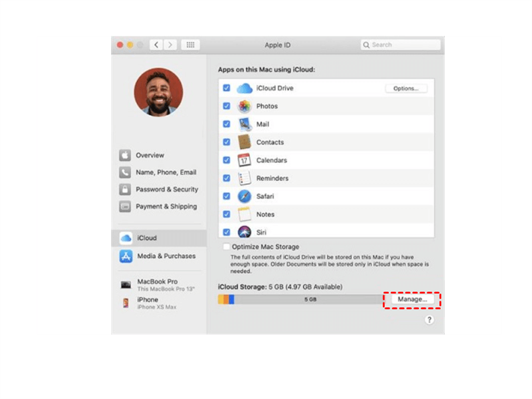
Task: Click the App Store icon beside Media & Purchases
Action: point(126,256)
